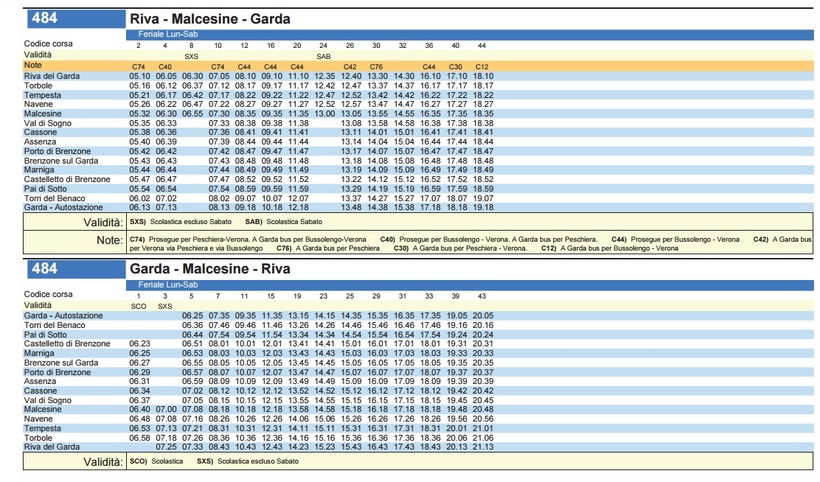Image resolution: width=820 pixels, height=482 pixels.
Task: Select the SAB validity code under trip 24
Action: coord(323,56)
